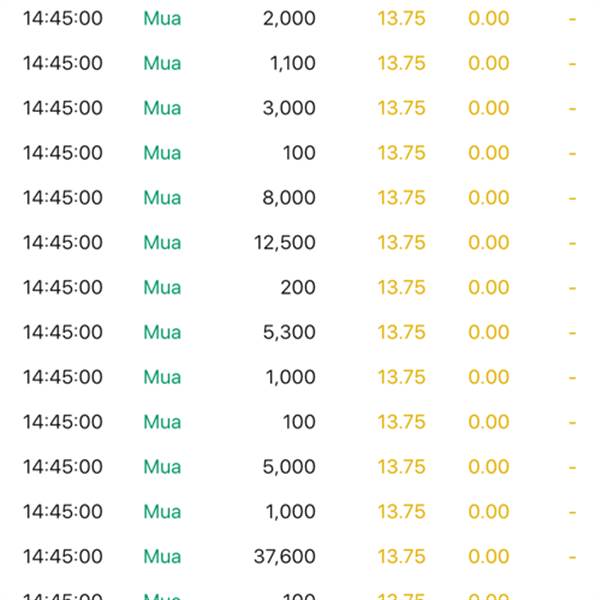Click the 13.75 price next to 5,300

(x=401, y=332)
